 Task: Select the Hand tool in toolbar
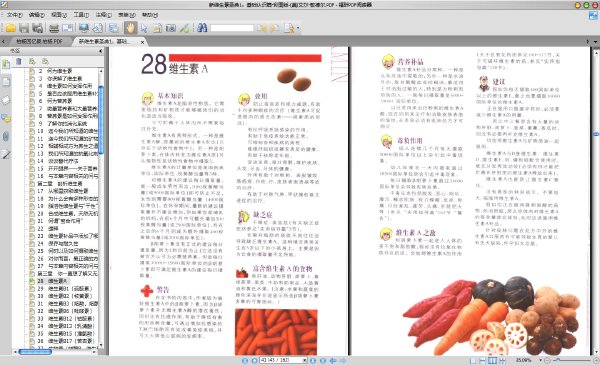130,28
